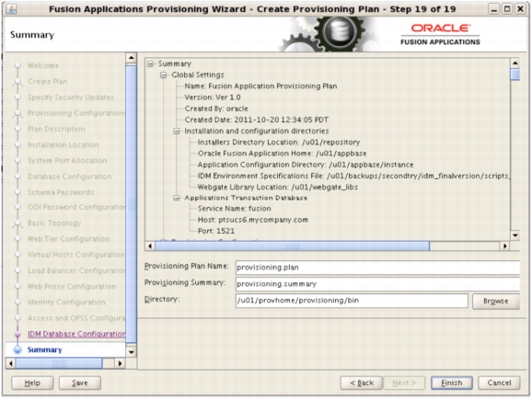Collapse the Global Settings node
Screen dimensions: 532x400
point(164,74)
